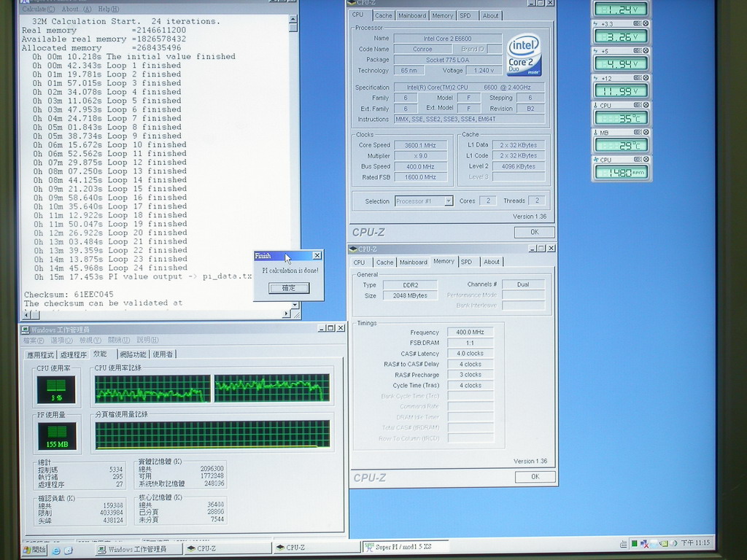Click the line Checksum: 61EEC045 in Super PI

click(x=69, y=295)
